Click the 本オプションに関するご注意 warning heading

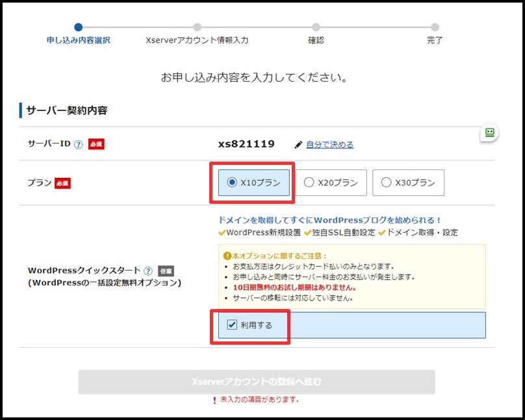(279, 256)
